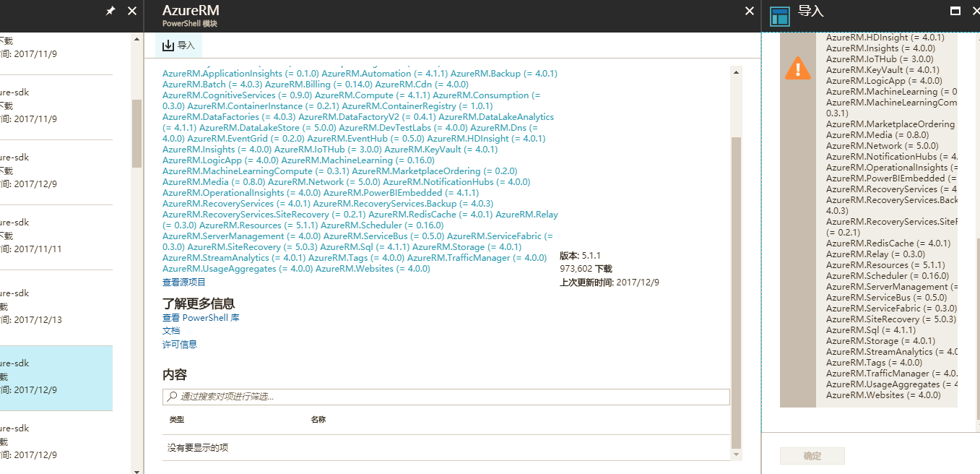Click AzureRM.IoTHub (= 3.0.0) in import blade
980x474 pixels.
pos(880,59)
